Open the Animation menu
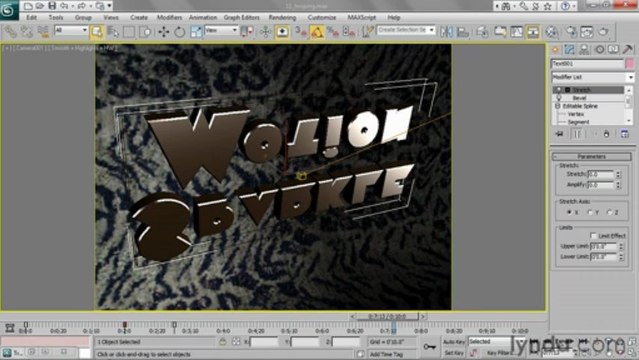This screenshot has width=639, height=360. pyautogui.click(x=203, y=18)
